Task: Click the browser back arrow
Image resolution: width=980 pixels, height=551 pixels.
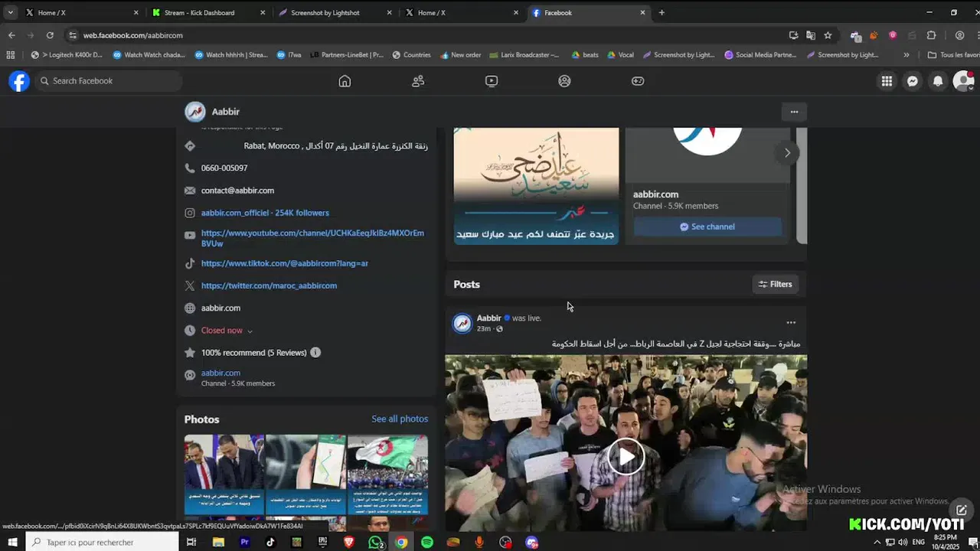Action: [11, 35]
